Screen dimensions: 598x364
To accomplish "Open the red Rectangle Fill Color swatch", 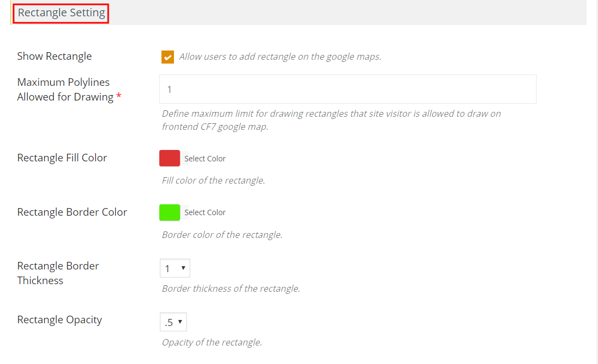I will click(x=170, y=158).
